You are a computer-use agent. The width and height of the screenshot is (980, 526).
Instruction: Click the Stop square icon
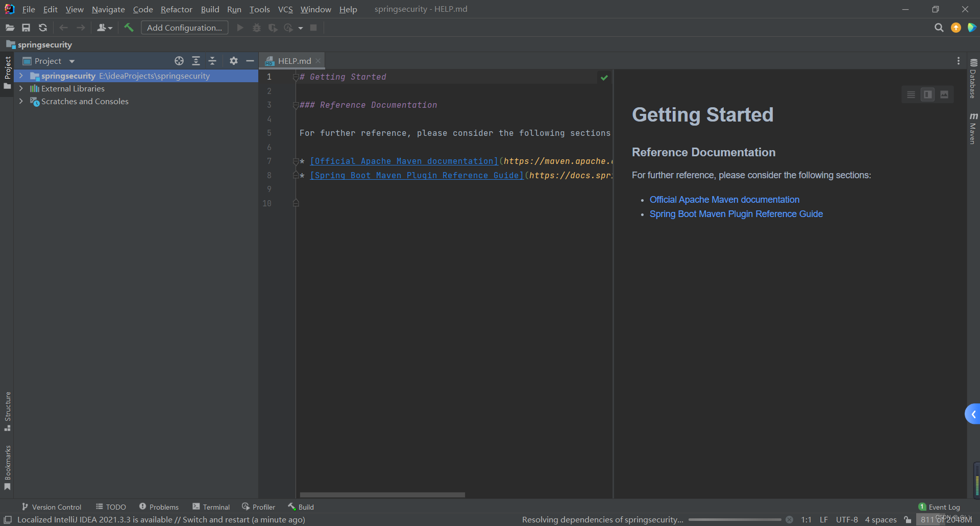click(x=313, y=28)
